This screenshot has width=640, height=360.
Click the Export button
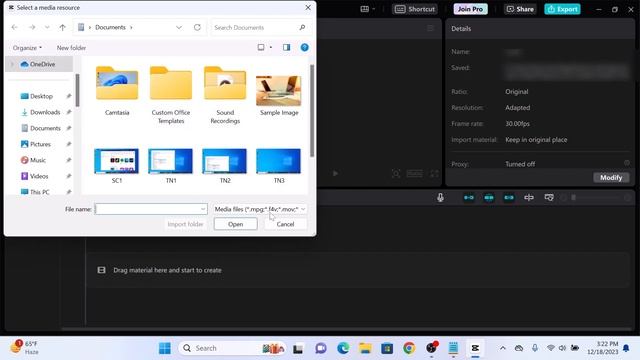562,9
